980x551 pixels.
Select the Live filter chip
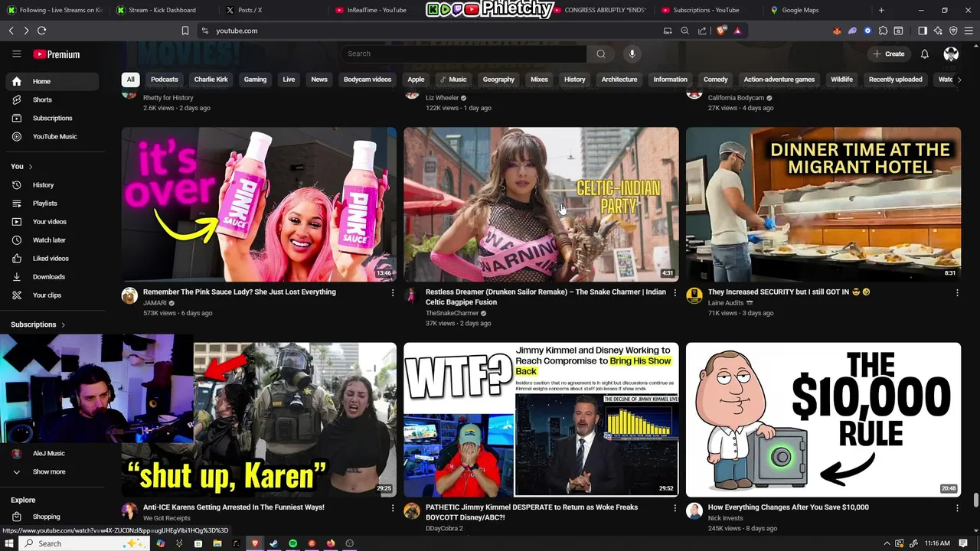(x=289, y=80)
